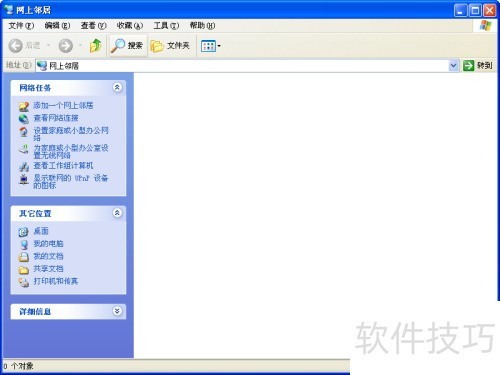Open the Forward button history dropdown arrow
This screenshot has height=375, width=500.
[80, 45]
